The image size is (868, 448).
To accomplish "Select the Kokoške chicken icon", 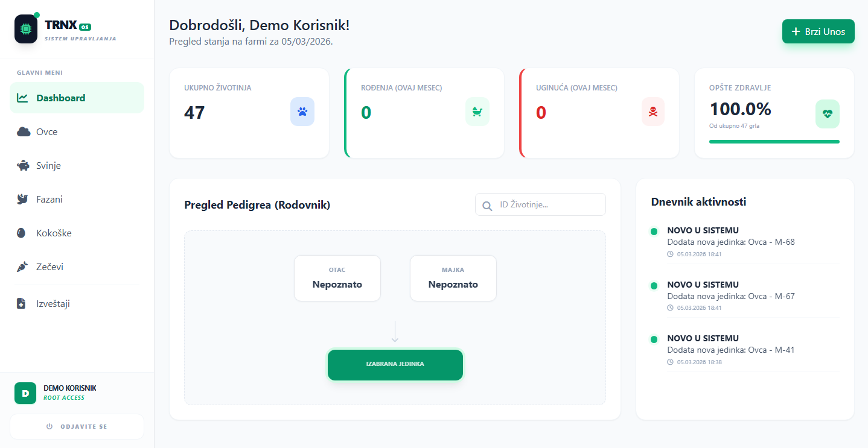I will tap(22, 232).
